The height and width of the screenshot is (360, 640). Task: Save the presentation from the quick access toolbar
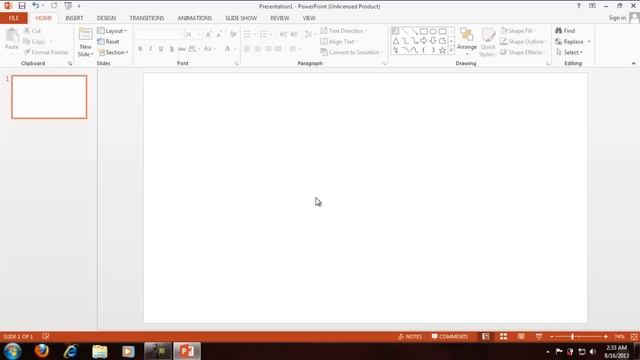(x=22, y=6)
